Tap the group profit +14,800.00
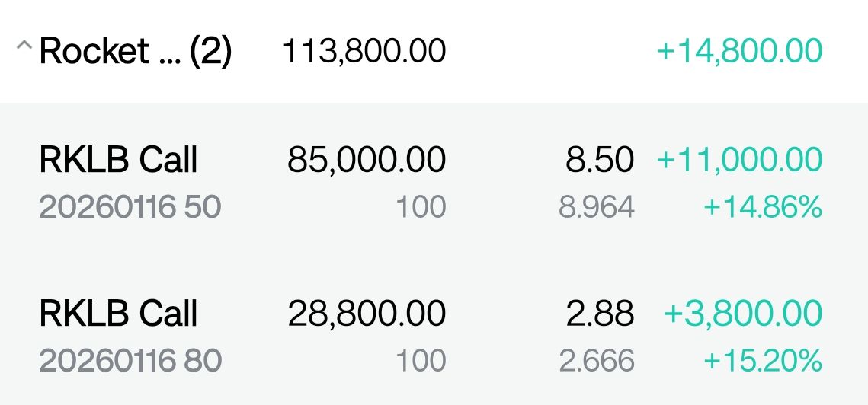The image size is (868, 405). coord(739,52)
